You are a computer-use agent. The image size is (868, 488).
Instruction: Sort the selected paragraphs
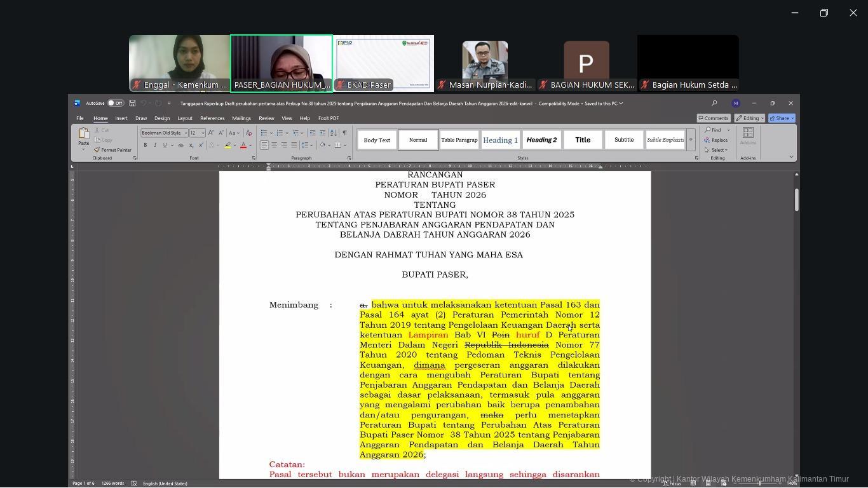coord(333,133)
